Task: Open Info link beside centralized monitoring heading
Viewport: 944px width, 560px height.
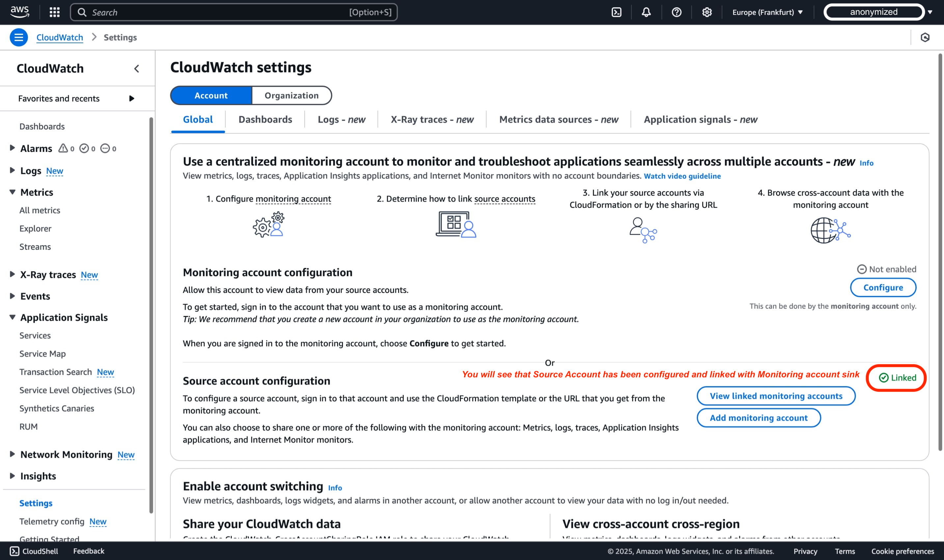Action: [x=866, y=163]
